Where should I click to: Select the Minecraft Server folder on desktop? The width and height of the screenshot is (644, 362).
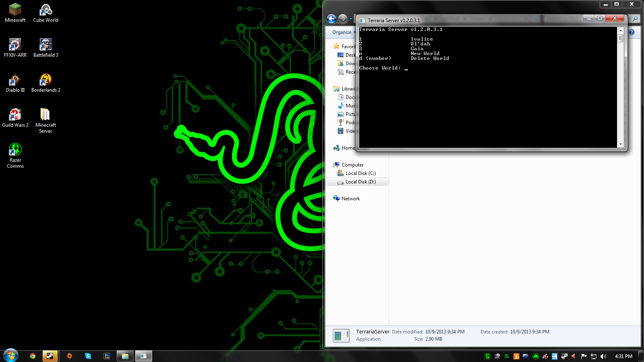[45, 120]
